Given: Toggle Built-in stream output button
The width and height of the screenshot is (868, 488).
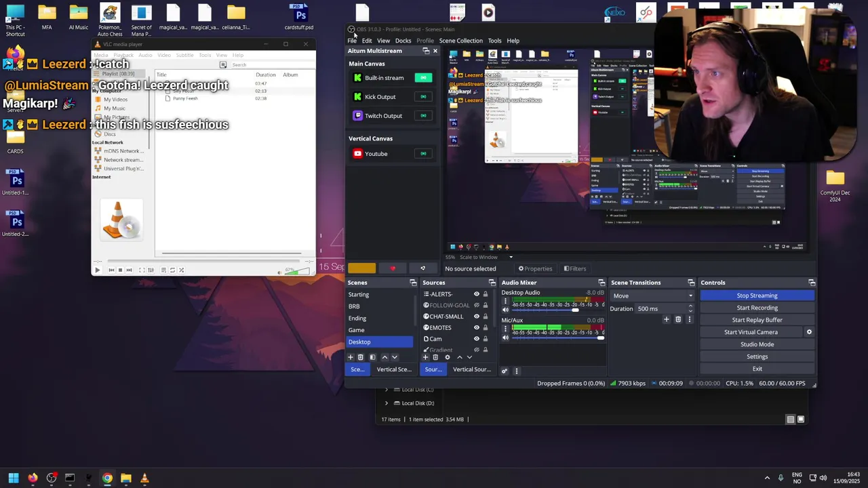Looking at the screenshot, I should click(423, 78).
